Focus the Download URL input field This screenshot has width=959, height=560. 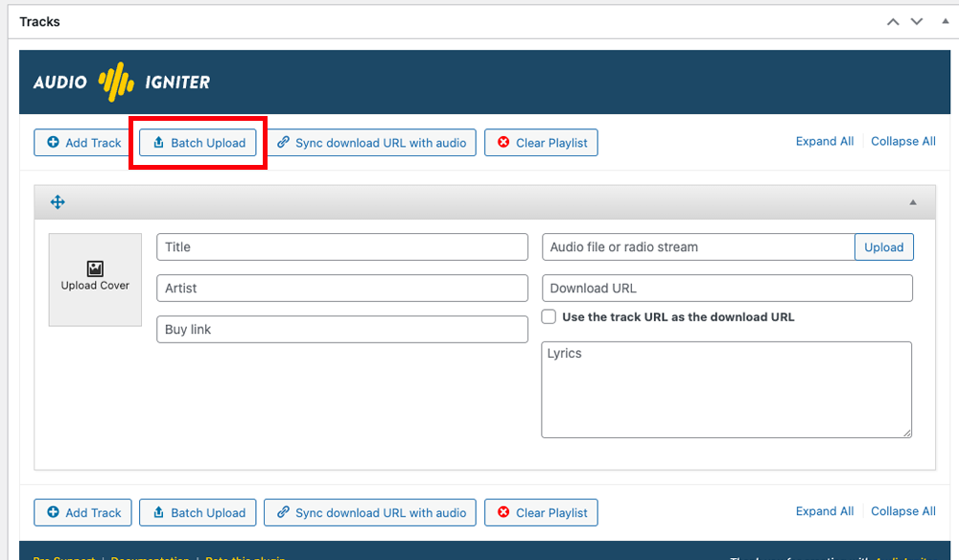pos(727,288)
